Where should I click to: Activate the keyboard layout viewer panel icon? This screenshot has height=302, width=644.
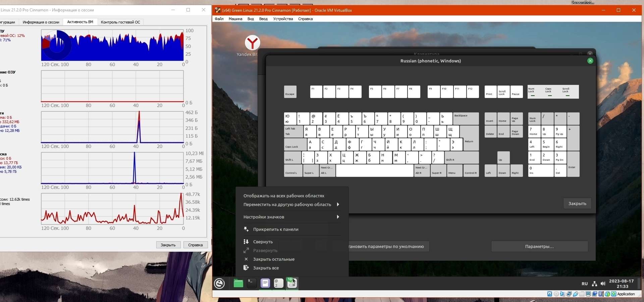[278, 284]
